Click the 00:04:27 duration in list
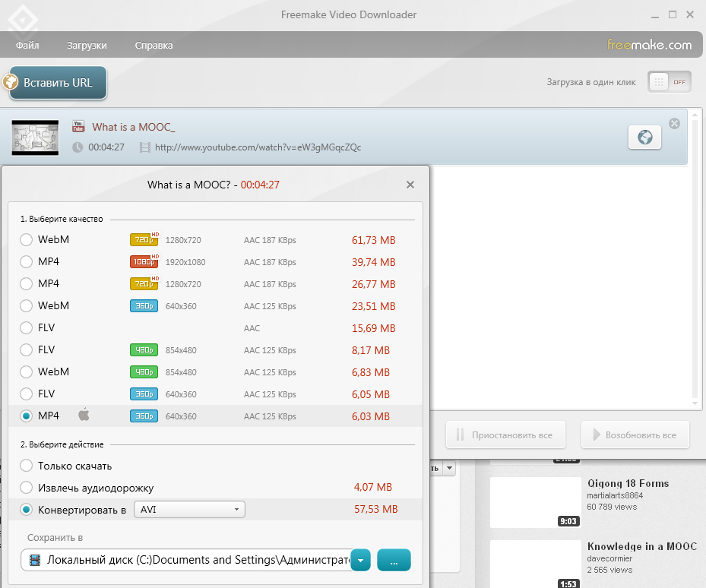Image resolution: width=706 pixels, height=588 pixels. [106, 147]
